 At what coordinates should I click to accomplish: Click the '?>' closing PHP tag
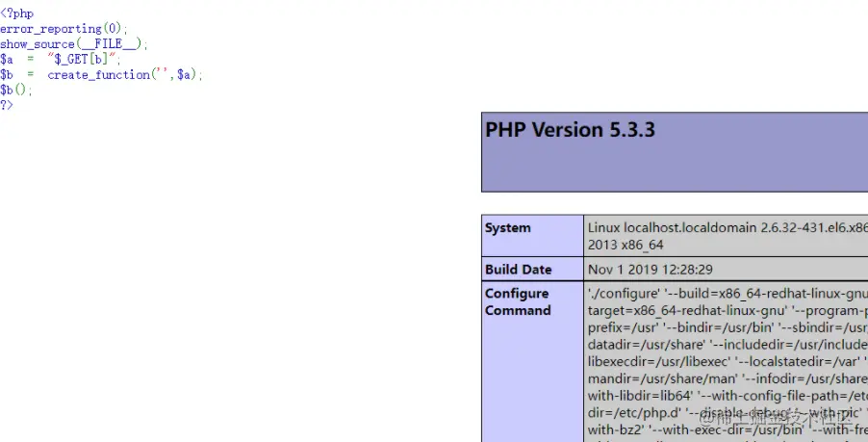pos(7,105)
